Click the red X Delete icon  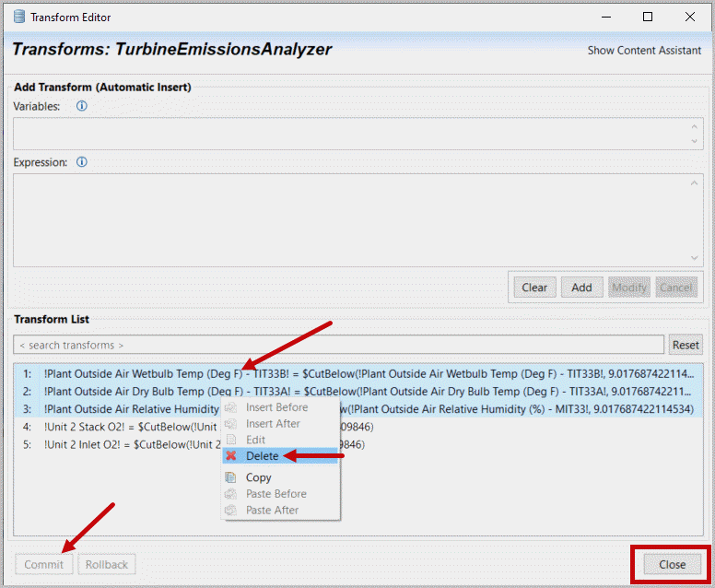coord(231,456)
